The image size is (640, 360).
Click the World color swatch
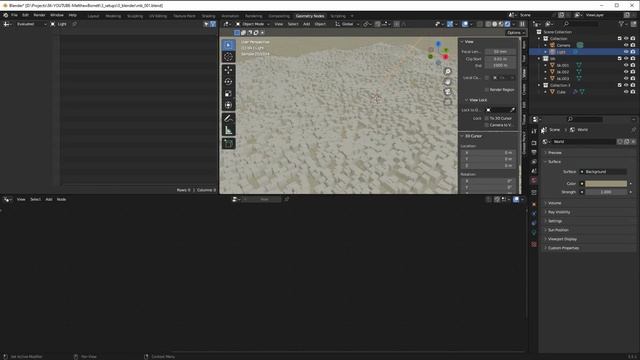[606, 184]
